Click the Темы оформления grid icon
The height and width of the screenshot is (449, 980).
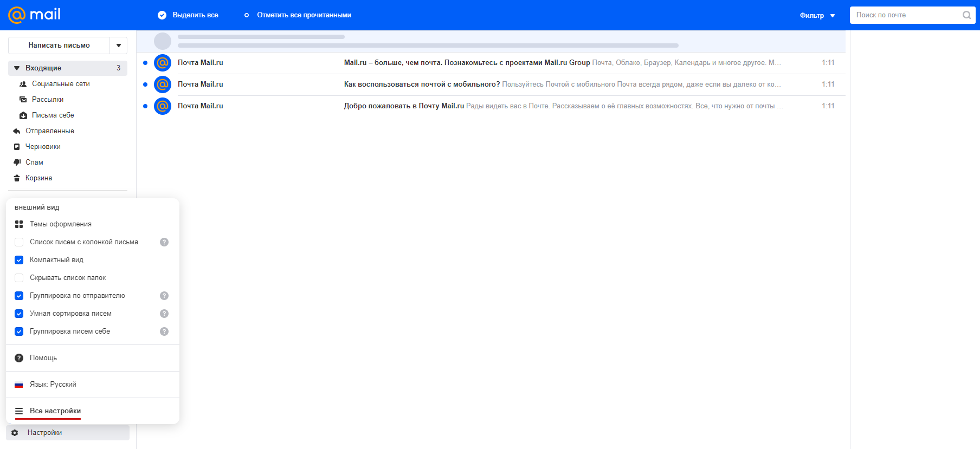19,224
